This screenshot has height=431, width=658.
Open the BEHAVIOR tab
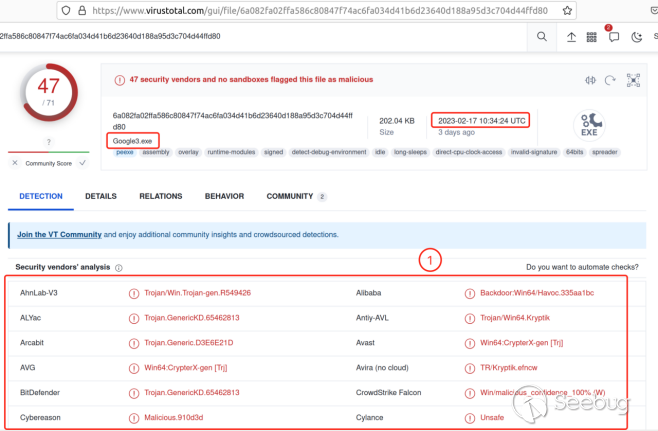tap(225, 196)
